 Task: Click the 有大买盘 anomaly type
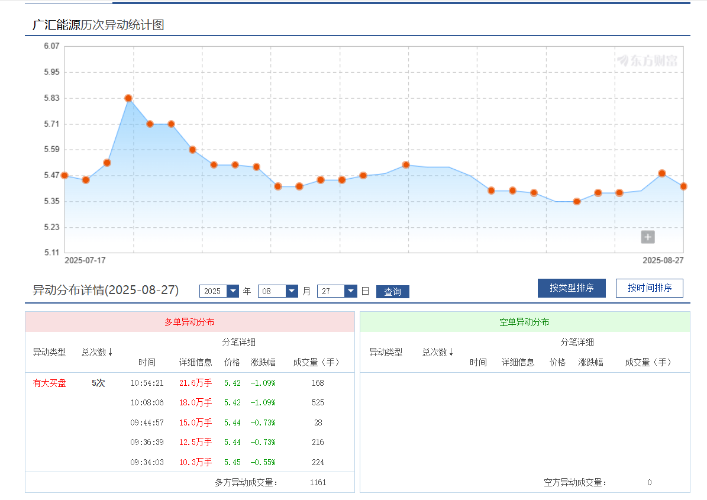[x=50, y=383]
